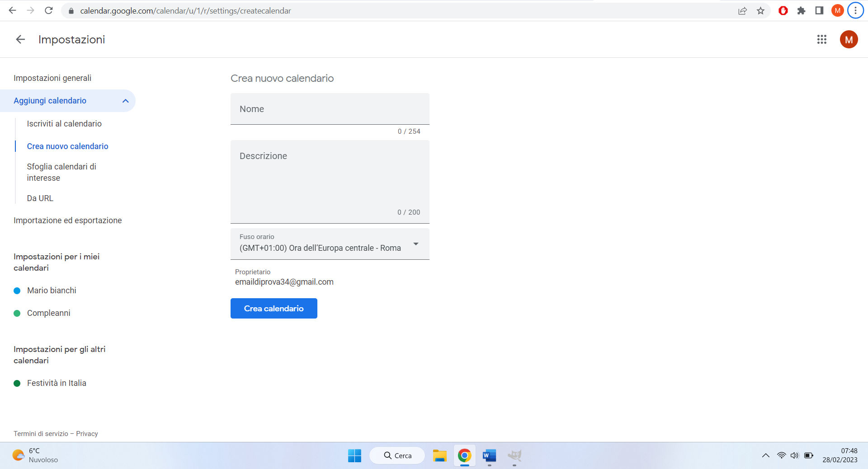Viewport: 868px width, 469px height.
Task: Click the account avatar in the top right
Action: [849, 39]
